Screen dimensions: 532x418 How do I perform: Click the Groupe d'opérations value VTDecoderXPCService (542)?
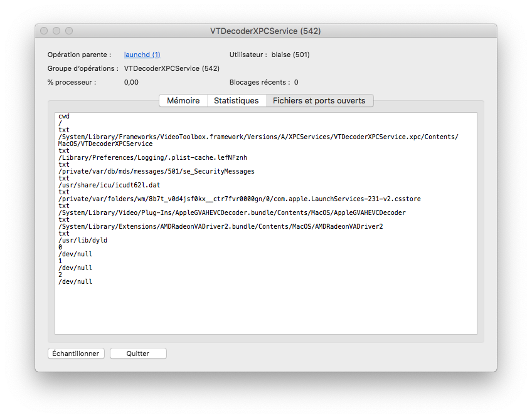pos(172,68)
